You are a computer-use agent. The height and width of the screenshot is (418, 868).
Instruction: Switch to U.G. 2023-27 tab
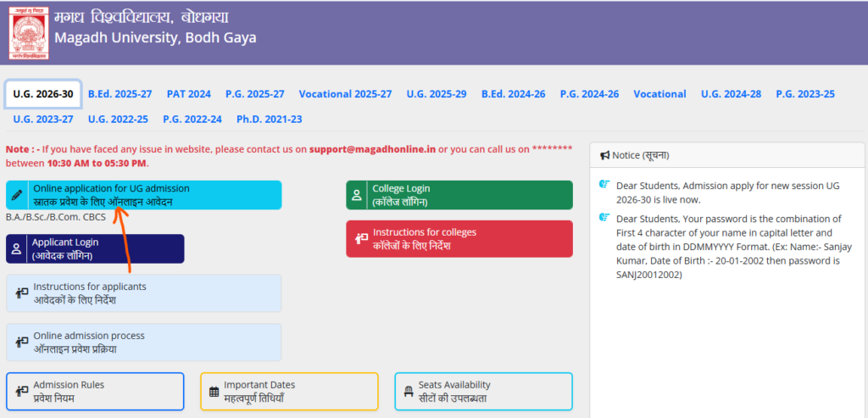coord(43,119)
